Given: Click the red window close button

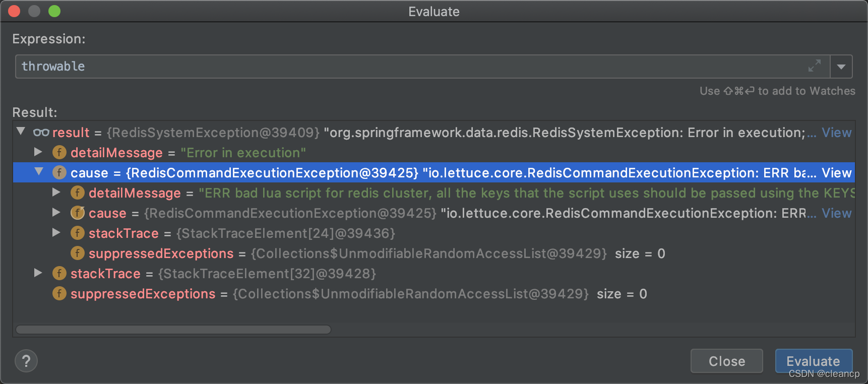Looking at the screenshot, I should pyautogui.click(x=14, y=11).
